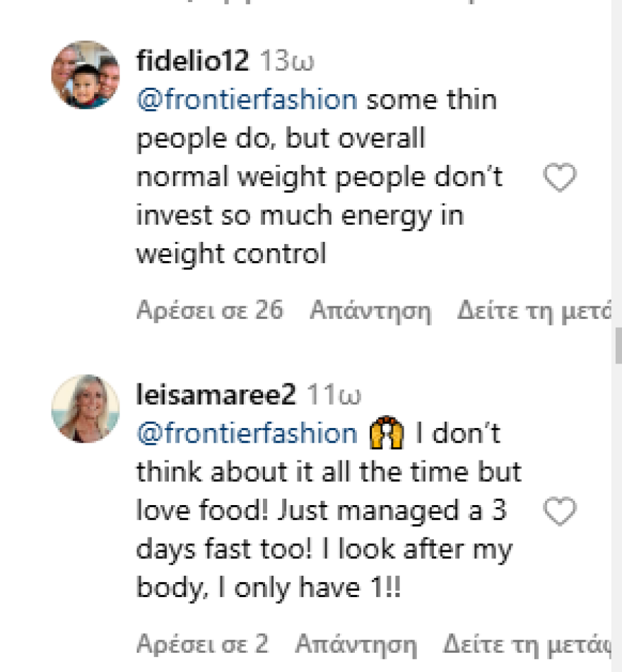This screenshot has height=672, width=622.
Task: Like leisamaree2's comment with the heart icon
Action: coord(560,511)
